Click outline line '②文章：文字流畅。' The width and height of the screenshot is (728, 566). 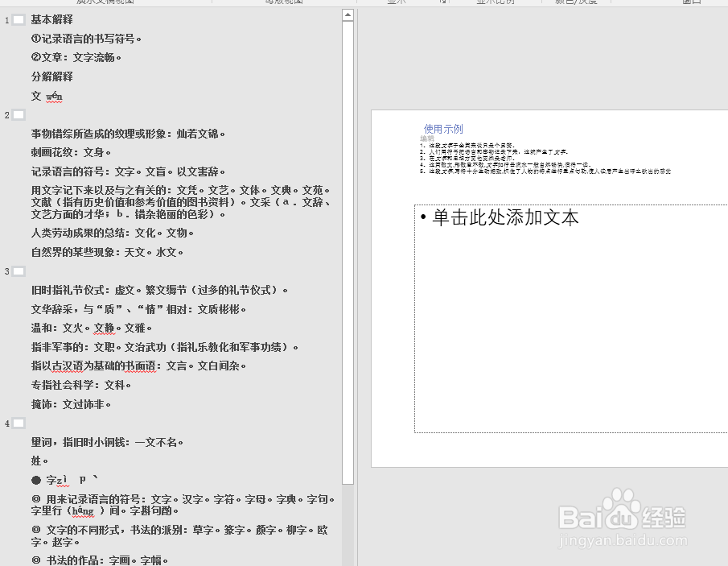click(76, 58)
